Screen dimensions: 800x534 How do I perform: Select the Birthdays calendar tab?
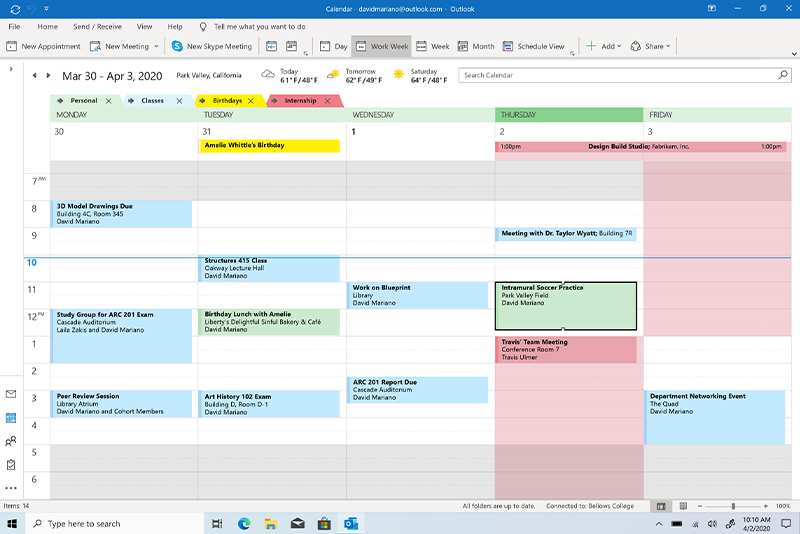[227, 100]
